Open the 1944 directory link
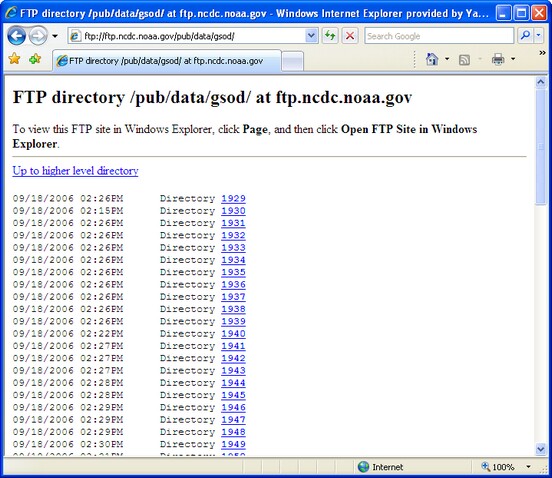Viewport: 552px width, 478px height. click(233, 383)
